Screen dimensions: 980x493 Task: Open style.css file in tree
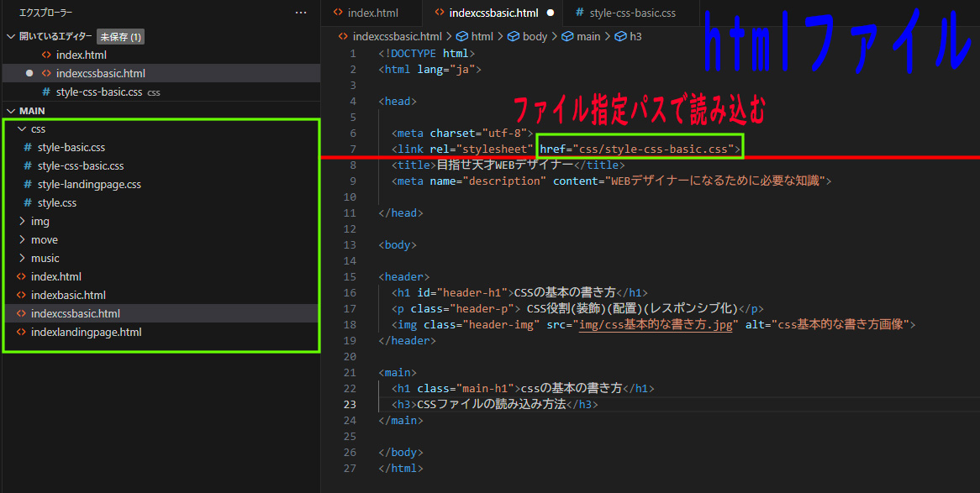[x=57, y=203]
